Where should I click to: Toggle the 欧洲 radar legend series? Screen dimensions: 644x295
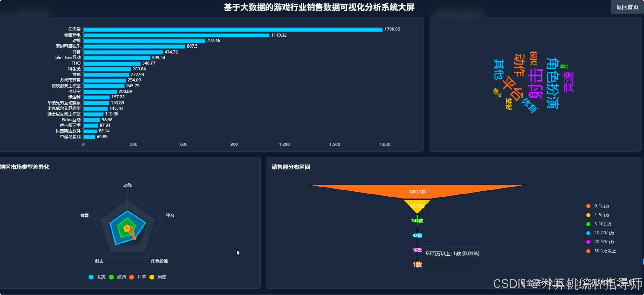[117, 277]
